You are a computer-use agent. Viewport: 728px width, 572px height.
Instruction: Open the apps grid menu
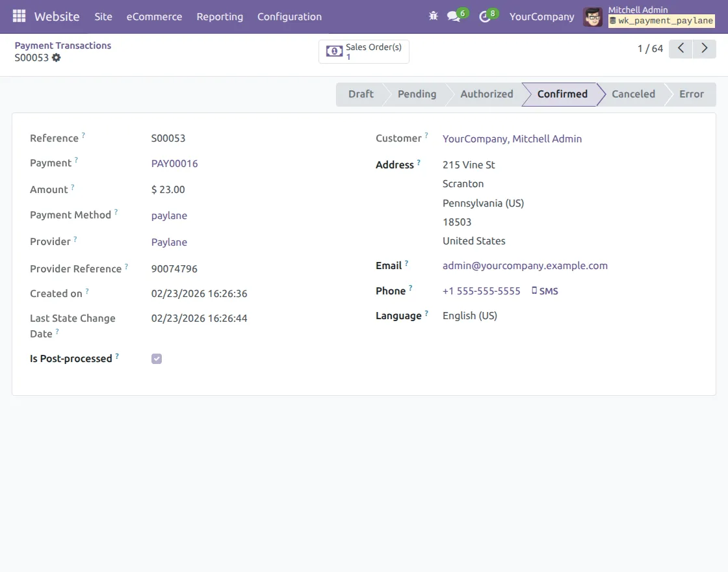click(19, 16)
